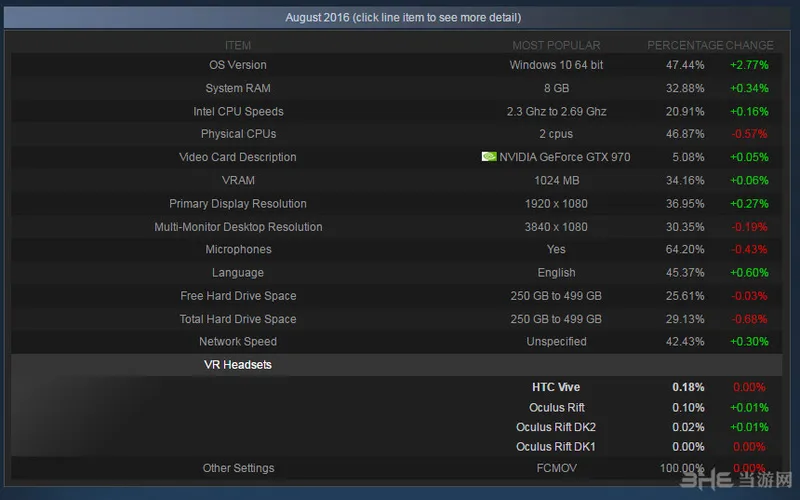This screenshot has width=800, height=500.
Task: Click the 47.44% share value
Action: pos(685,65)
